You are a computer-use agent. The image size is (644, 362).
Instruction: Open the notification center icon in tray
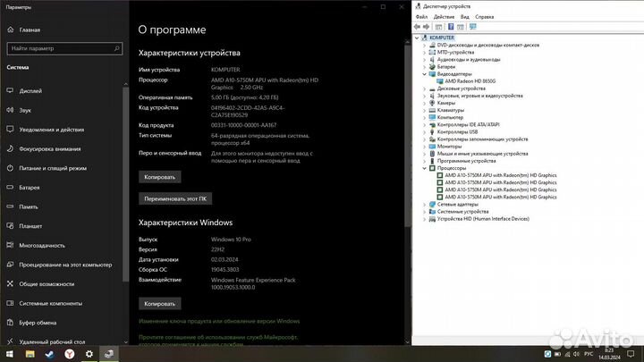point(631,354)
